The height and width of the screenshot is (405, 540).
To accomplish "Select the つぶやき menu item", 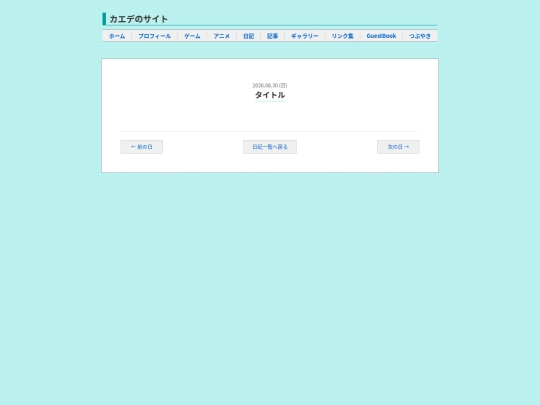I will point(420,36).
